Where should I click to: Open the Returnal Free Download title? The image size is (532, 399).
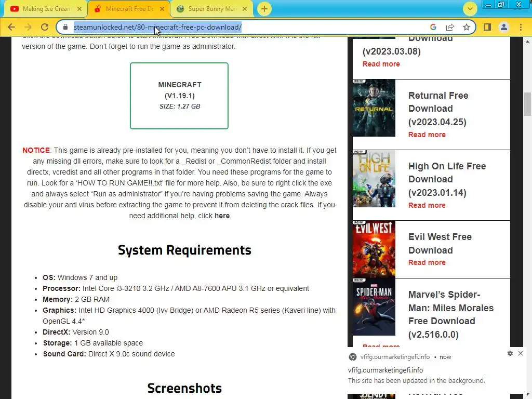[x=438, y=109]
